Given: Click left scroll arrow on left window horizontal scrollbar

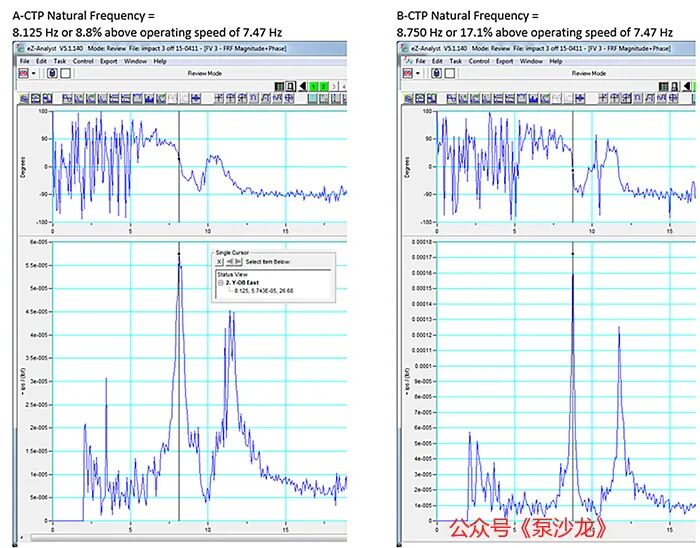Looking at the screenshot, I should [x=21, y=537].
